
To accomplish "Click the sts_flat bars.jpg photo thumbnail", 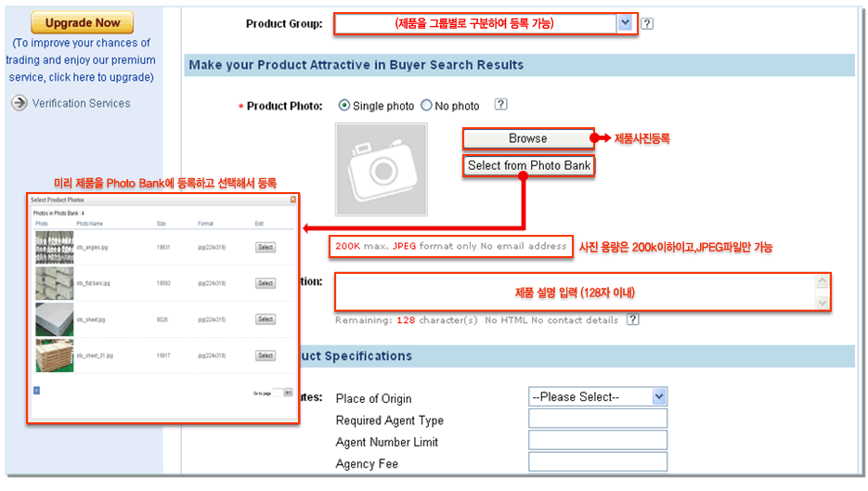I will tap(54, 283).
